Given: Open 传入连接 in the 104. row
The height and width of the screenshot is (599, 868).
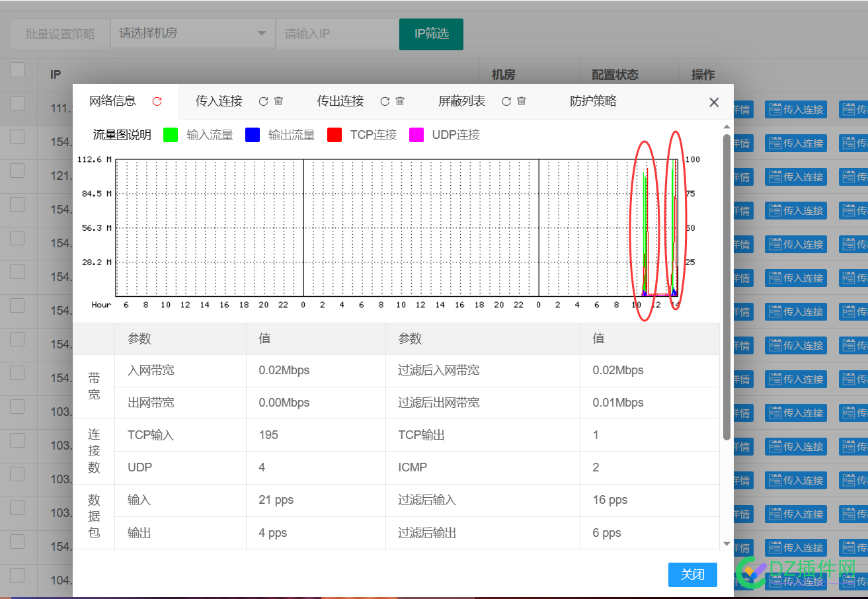Looking at the screenshot, I should click(x=796, y=582).
